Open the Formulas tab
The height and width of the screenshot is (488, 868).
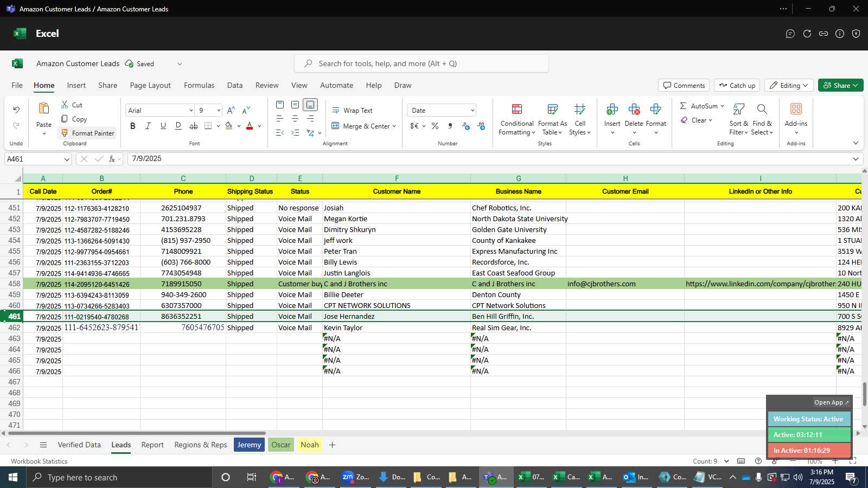pyautogui.click(x=199, y=85)
